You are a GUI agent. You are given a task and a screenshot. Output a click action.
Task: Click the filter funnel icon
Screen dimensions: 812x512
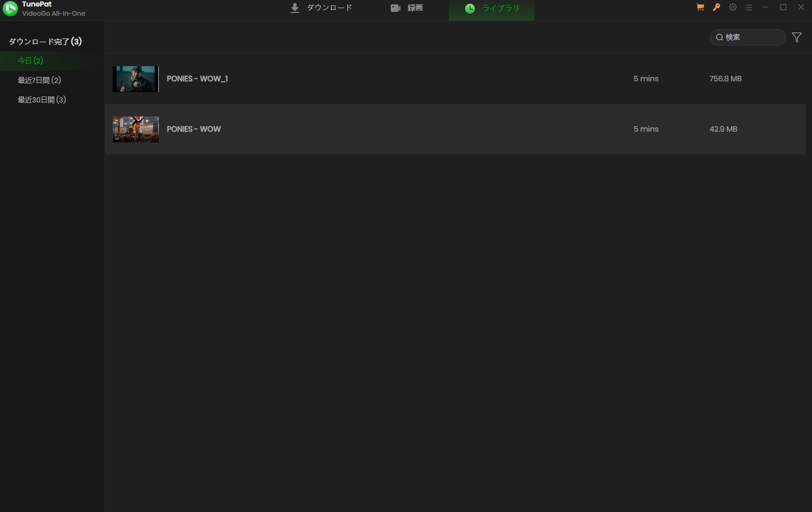click(796, 37)
